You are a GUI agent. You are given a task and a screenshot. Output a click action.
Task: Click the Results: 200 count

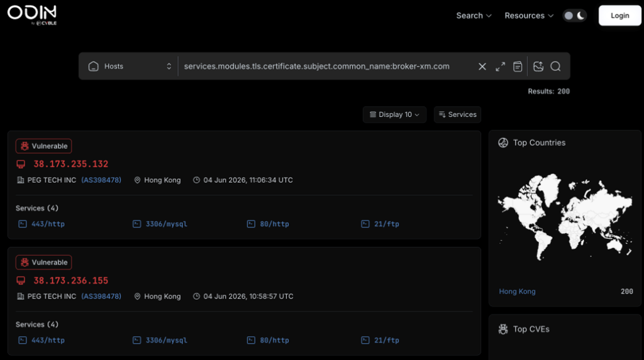tap(548, 91)
